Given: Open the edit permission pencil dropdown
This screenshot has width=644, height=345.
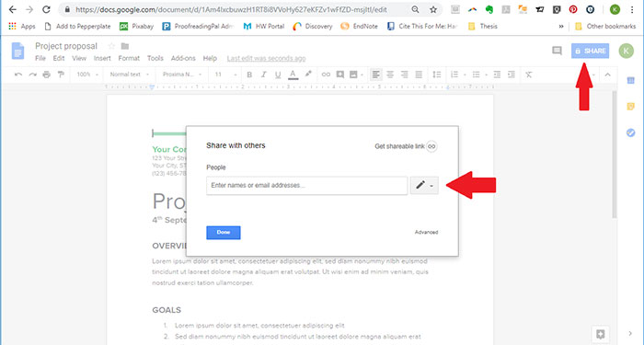Looking at the screenshot, I should [424, 186].
